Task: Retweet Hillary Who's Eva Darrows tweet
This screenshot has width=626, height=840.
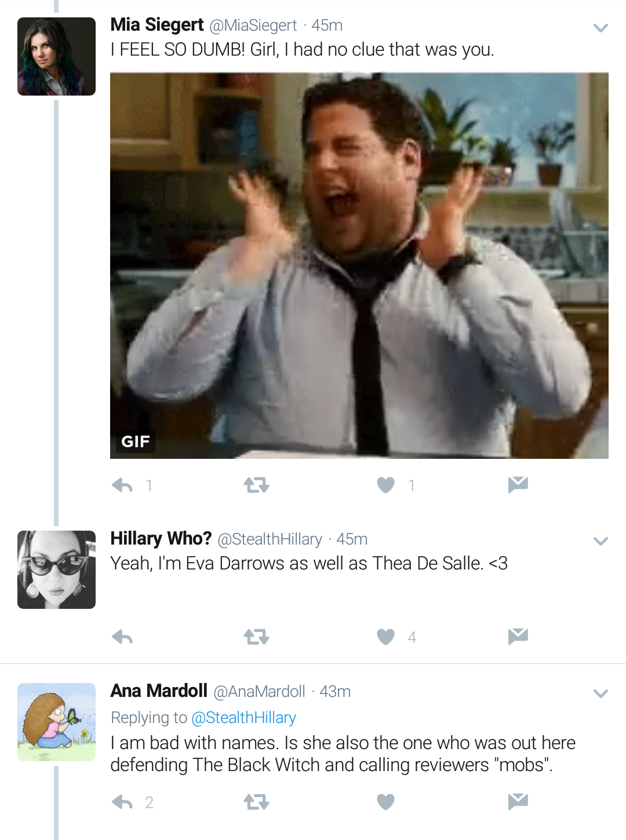Action: 256,637
